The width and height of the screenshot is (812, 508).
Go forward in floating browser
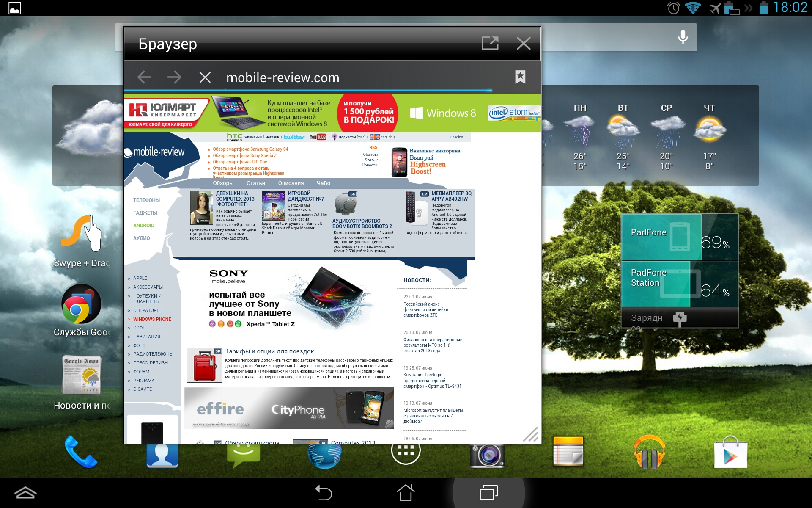click(x=174, y=77)
